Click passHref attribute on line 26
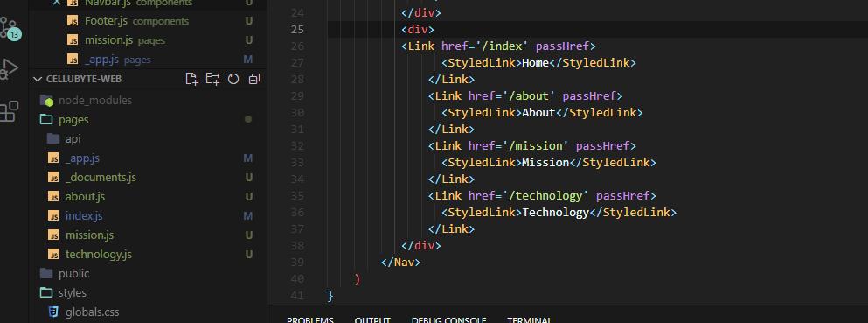Screen dimensions: 868x323 (562, 46)
